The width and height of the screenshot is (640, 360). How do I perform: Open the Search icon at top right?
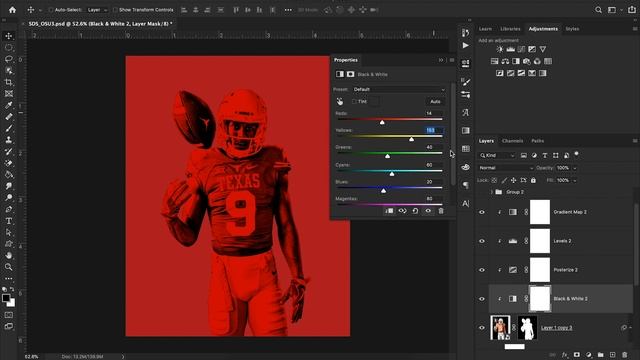[598, 10]
